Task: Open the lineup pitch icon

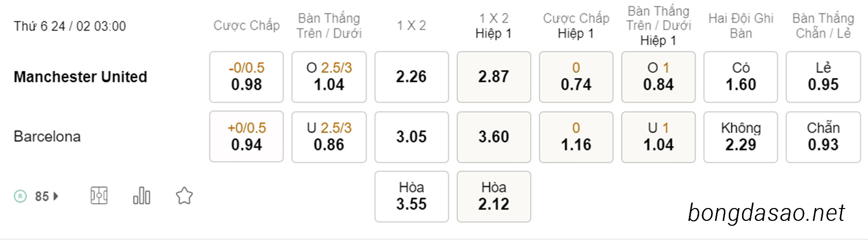Action: [x=99, y=196]
